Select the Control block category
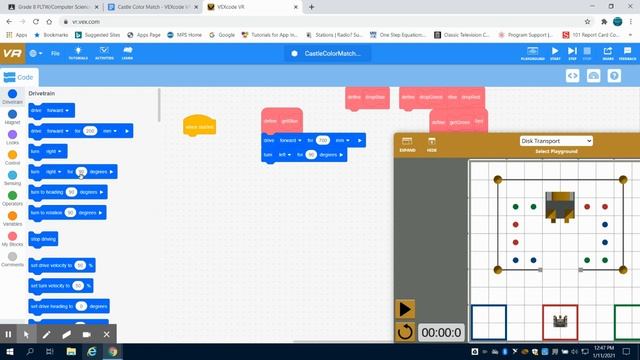Screen dimensions: 640x360 pyautogui.click(x=12, y=158)
